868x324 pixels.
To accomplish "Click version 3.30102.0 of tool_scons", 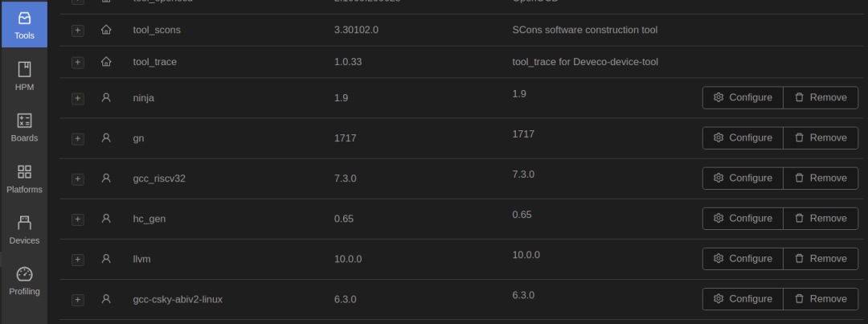I will [357, 30].
